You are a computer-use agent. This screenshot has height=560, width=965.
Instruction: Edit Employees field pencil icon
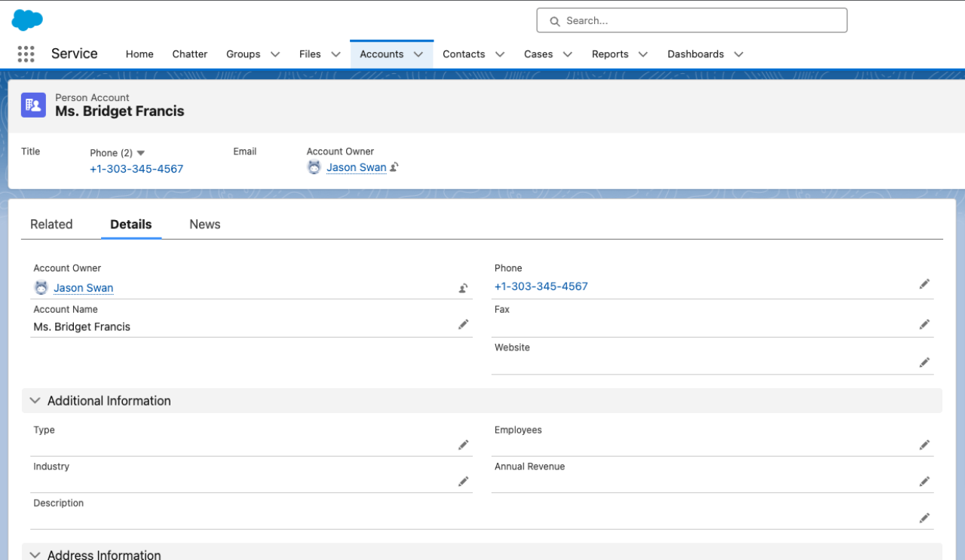point(924,445)
